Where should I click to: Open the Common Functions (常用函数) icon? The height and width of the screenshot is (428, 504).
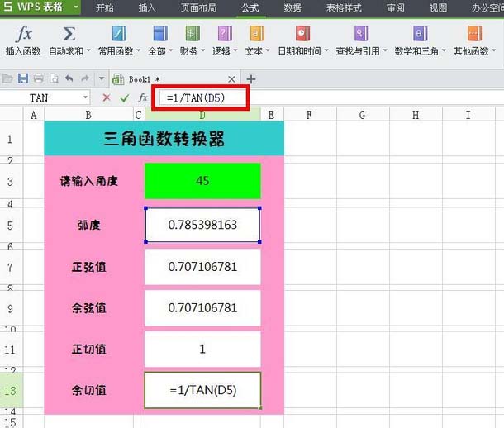click(119, 33)
